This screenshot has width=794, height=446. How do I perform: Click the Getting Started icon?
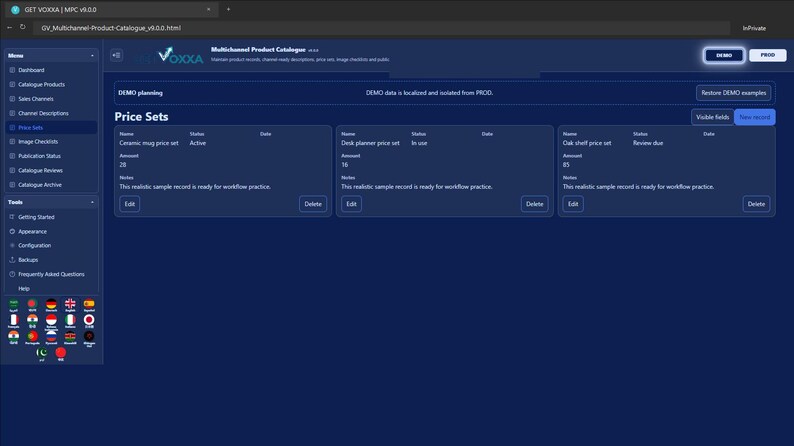point(12,217)
